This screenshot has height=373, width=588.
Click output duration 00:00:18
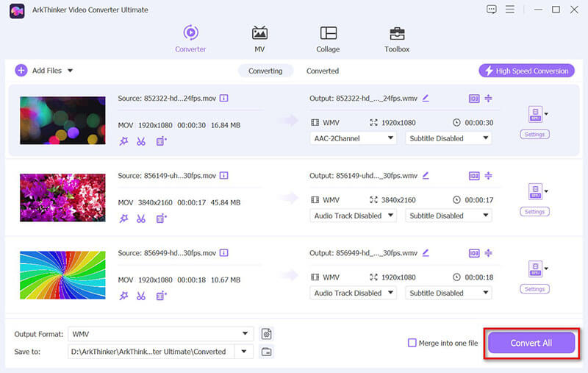click(x=479, y=277)
